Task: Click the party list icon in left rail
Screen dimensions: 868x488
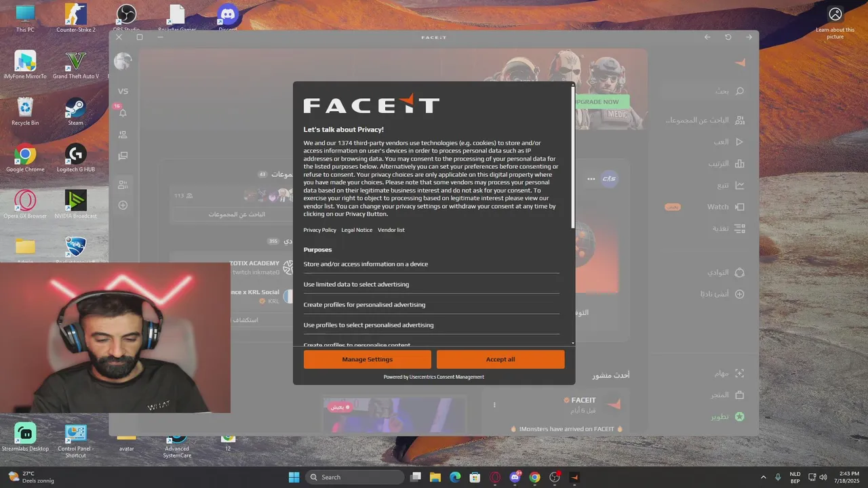Action: click(123, 184)
